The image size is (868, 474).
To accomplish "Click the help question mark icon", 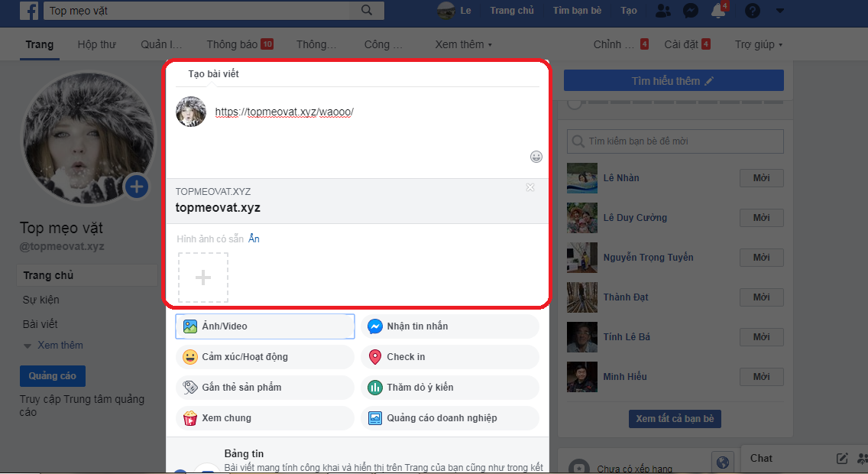I will click(752, 11).
